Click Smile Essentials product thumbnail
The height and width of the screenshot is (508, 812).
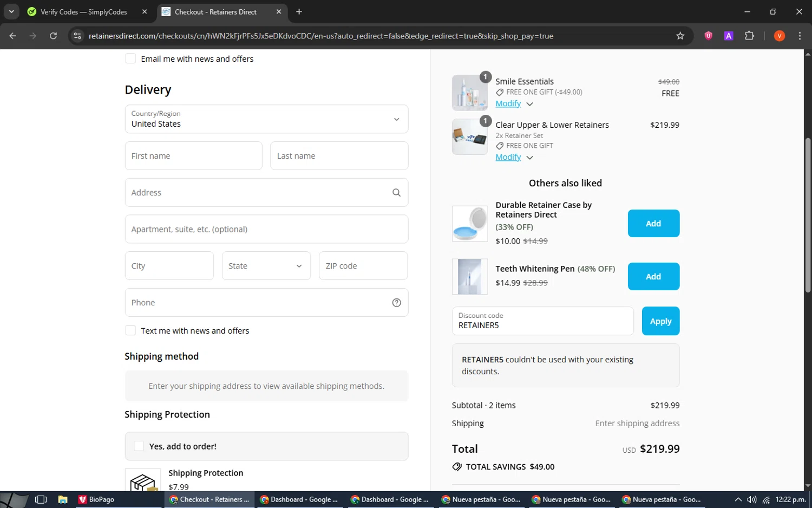point(470,93)
